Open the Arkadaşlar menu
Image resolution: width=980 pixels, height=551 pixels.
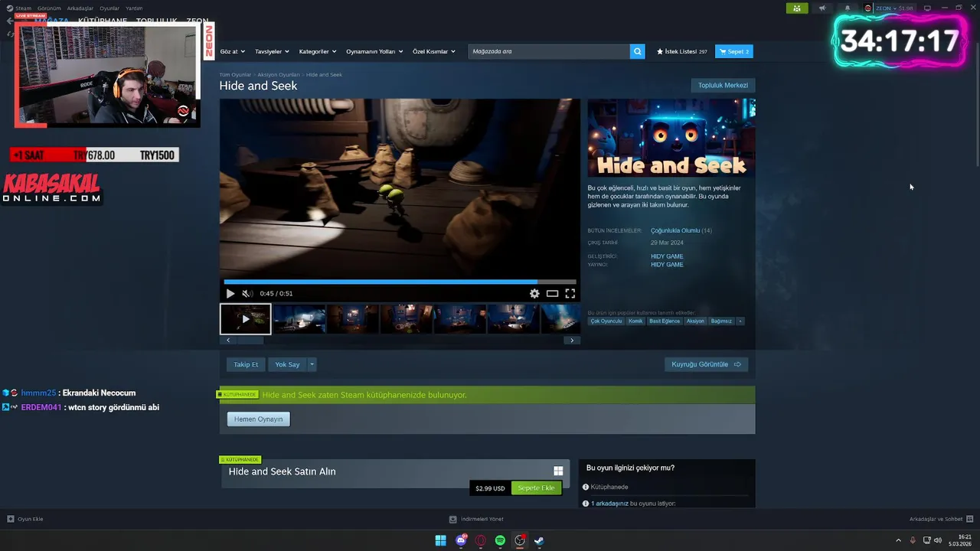click(80, 8)
